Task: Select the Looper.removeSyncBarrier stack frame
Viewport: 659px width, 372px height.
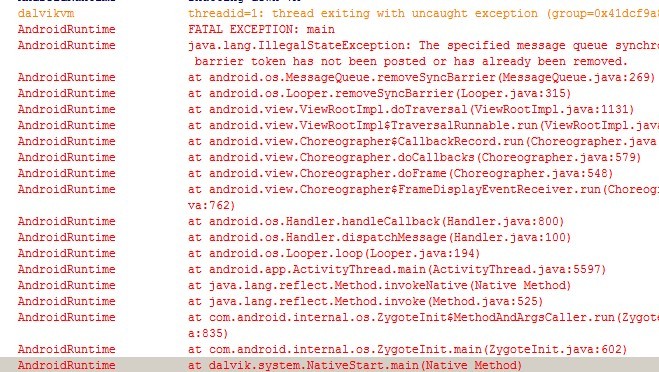Action: [330, 93]
